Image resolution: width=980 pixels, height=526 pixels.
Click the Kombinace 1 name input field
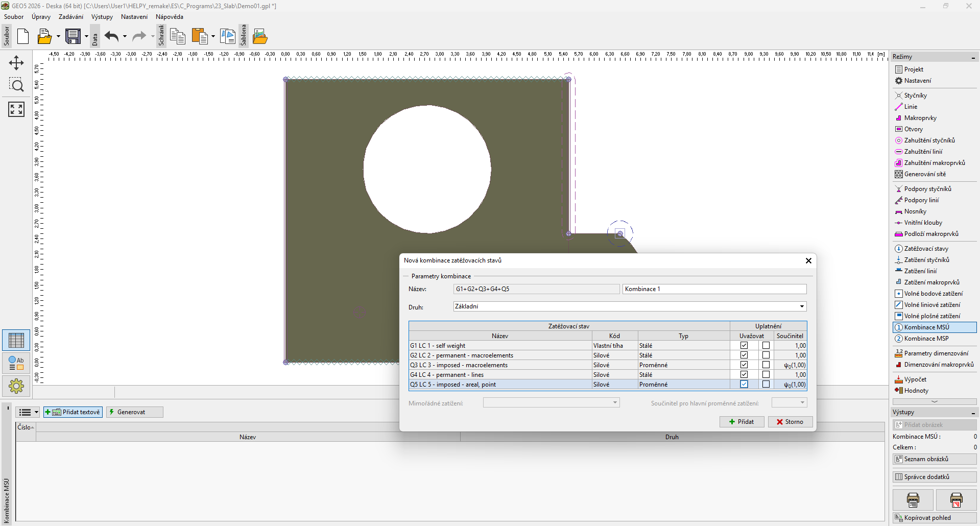pyautogui.click(x=714, y=289)
